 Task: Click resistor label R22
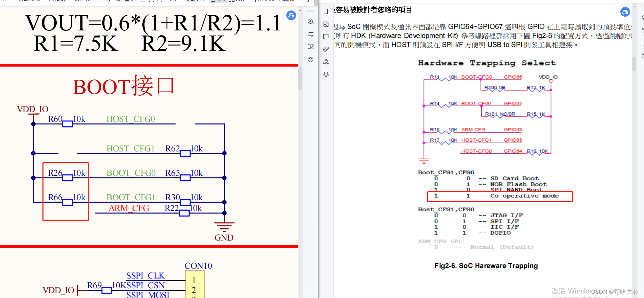(172, 208)
